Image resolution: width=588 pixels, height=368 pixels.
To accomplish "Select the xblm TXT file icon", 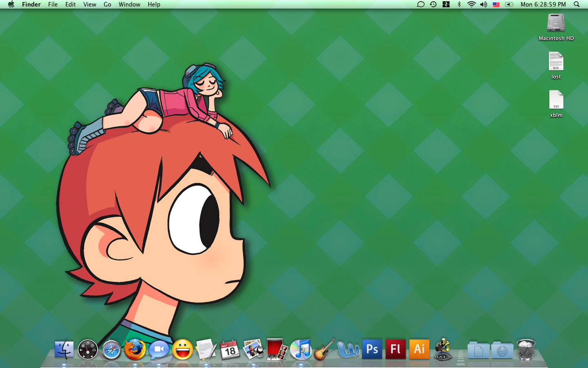I will point(556,100).
